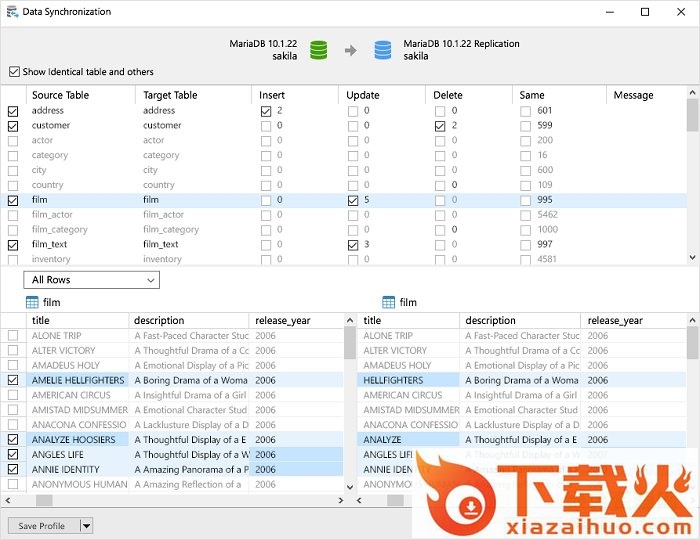The width and height of the screenshot is (700, 540).
Task: Check the ALONE TRIP row checkbox
Action: 13,335
